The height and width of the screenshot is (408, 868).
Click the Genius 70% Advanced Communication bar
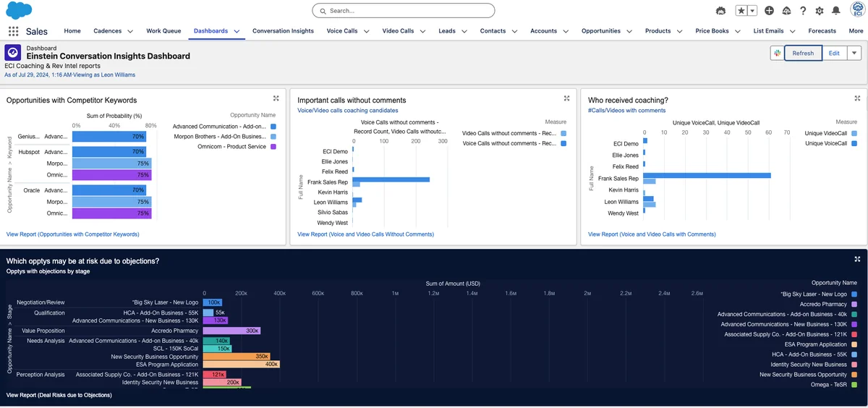pos(110,136)
